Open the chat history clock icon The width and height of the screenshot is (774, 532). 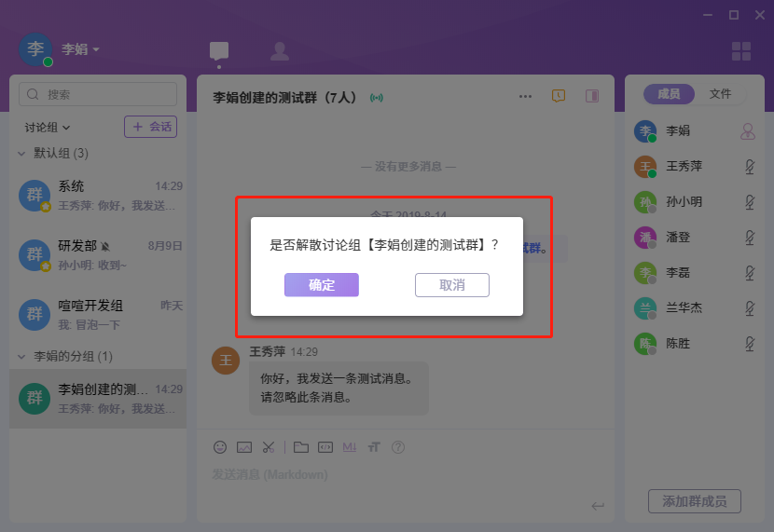point(559,96)
